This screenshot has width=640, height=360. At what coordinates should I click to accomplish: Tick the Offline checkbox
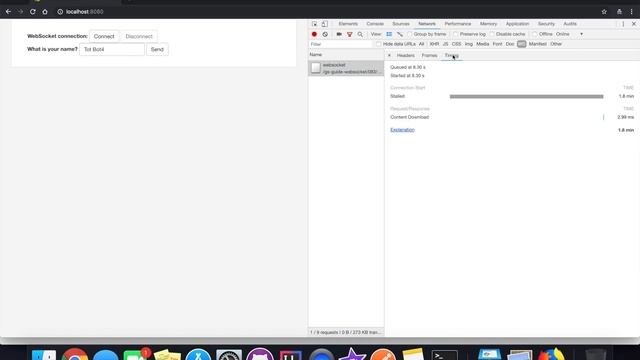pos(535,34)
